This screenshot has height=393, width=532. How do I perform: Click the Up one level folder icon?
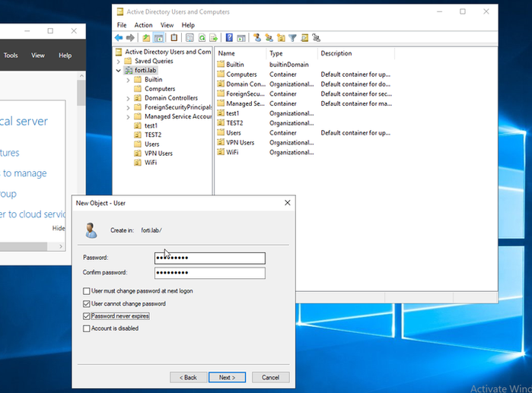tap(146, 37)
